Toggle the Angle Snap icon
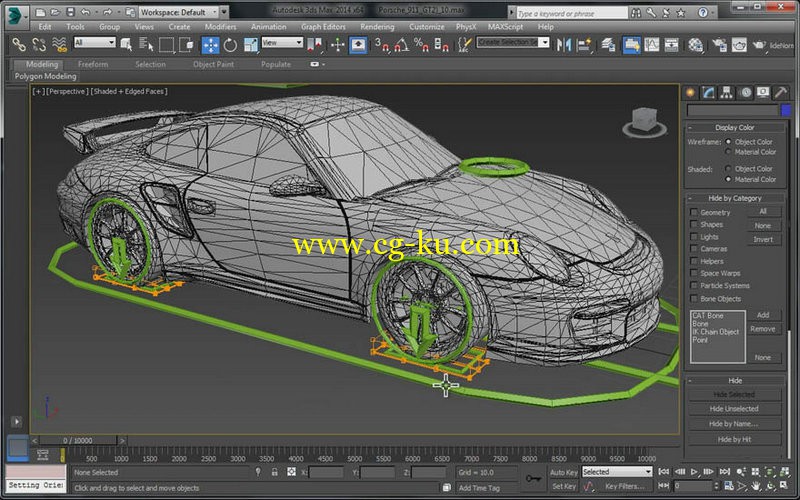 pyautogui.click(x=402, y=45)
